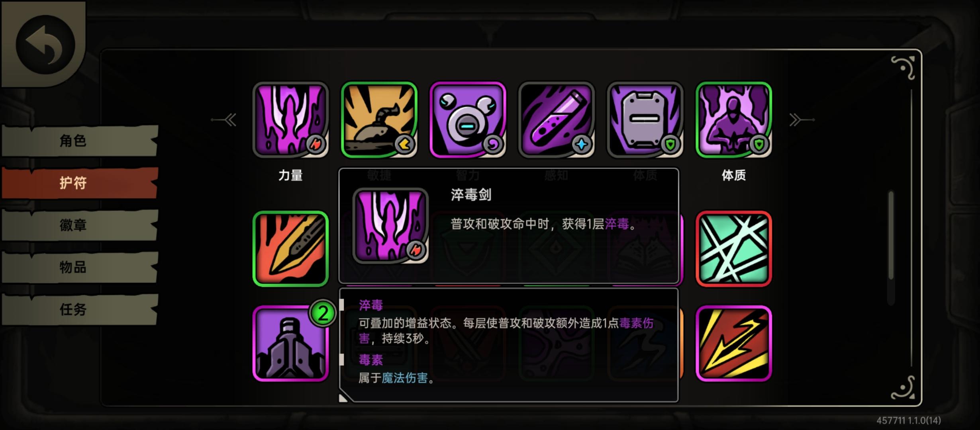980x430 pixels.
Task: Select the bomb explosion amulet icon
Action: pos(379,119)
